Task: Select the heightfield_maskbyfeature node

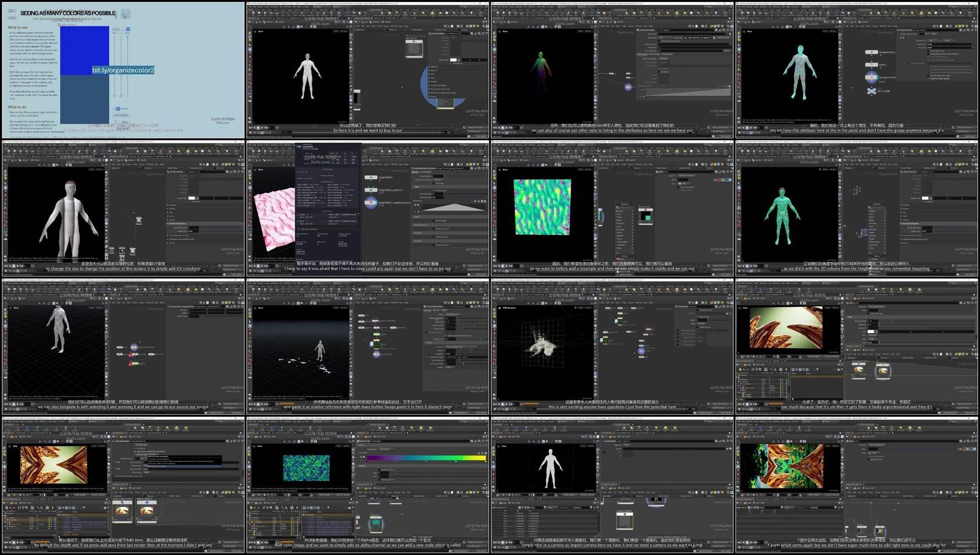Action: (x=371, y=203)
